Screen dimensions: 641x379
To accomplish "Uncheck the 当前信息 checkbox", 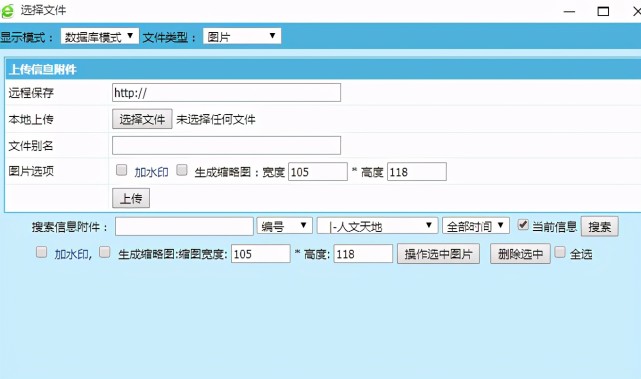I will pyautogui.click(x=523, y=224).
